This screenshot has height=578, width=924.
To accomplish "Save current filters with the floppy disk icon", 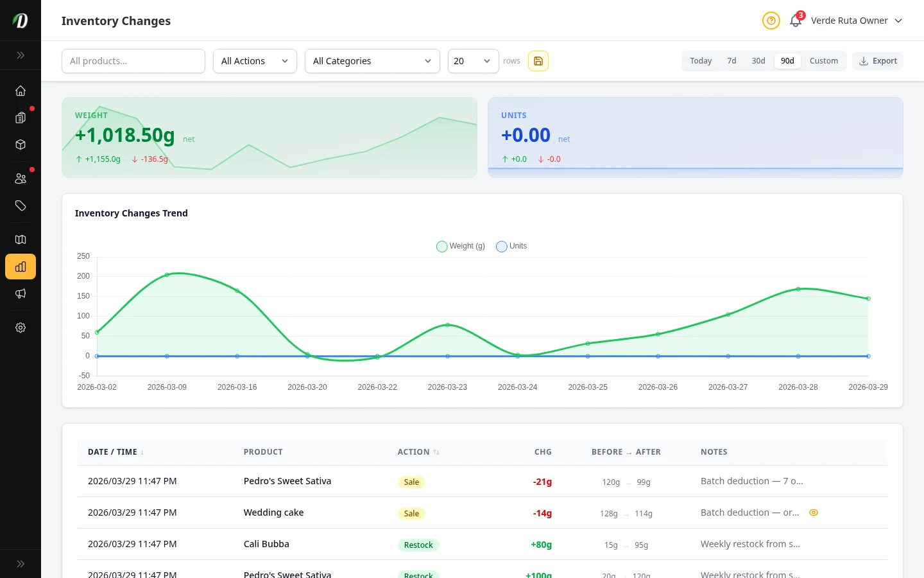I will [538, 61].
